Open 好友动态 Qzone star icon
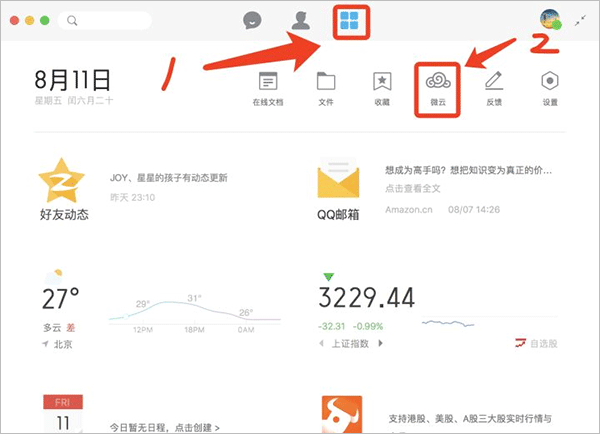The width and height of the screenshot is (600, 434). (62, 182)
